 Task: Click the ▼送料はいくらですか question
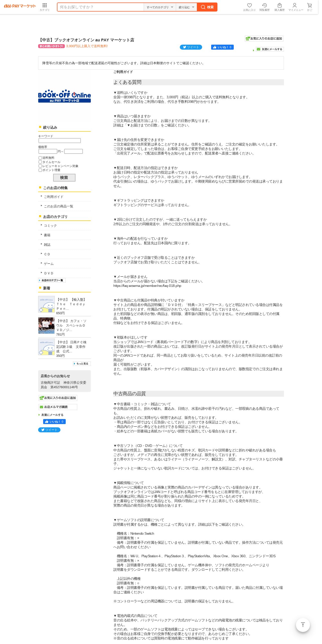130,93
